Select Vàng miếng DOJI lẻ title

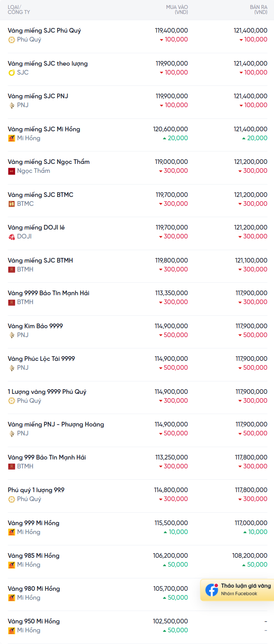coord(36,228)
